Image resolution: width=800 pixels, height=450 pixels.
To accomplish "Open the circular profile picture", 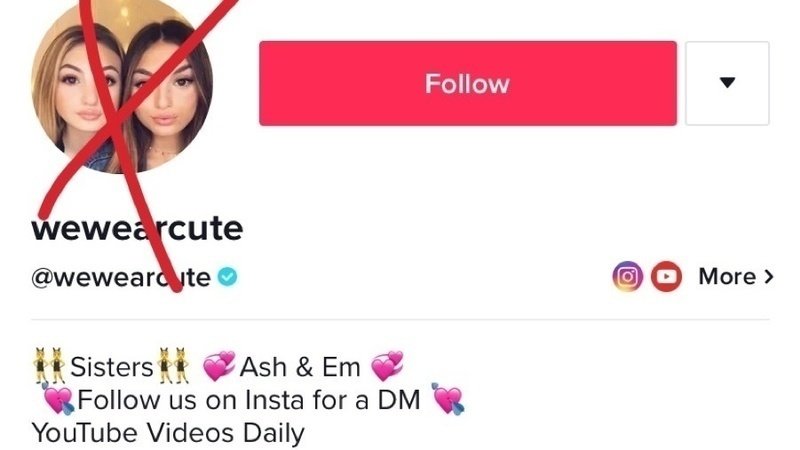I will (122, 84).
